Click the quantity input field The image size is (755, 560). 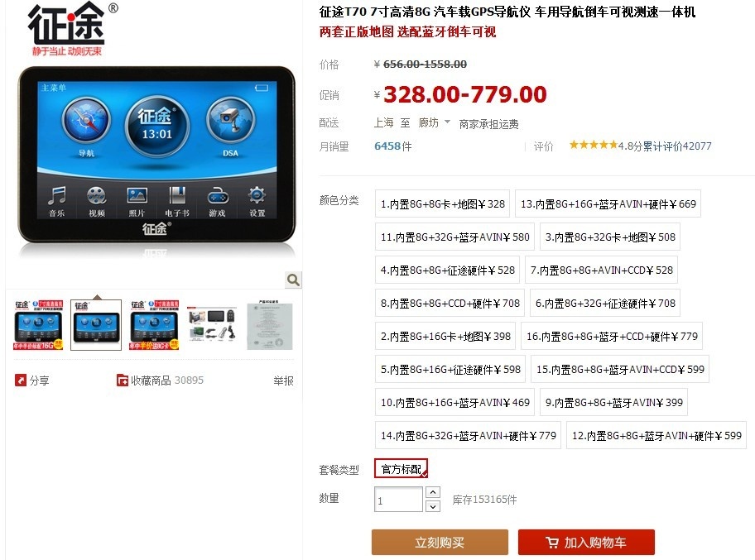(398, 500)
